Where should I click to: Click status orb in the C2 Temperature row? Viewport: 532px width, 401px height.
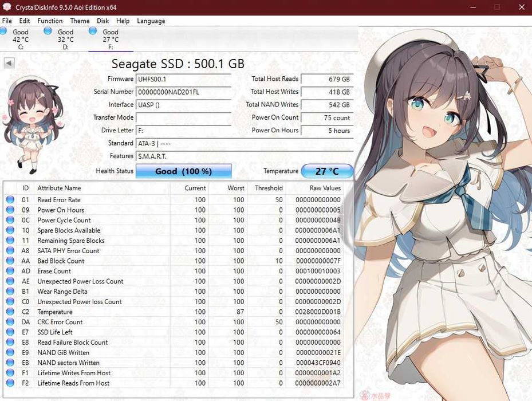pyautogui.click(x=10, y=312)
